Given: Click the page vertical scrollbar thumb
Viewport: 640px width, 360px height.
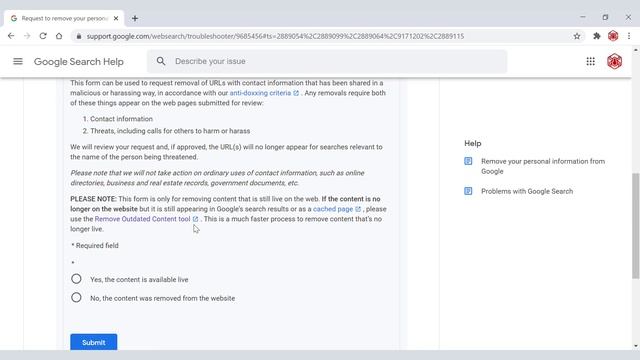Looking at the screenshot, I should [636, 226].
